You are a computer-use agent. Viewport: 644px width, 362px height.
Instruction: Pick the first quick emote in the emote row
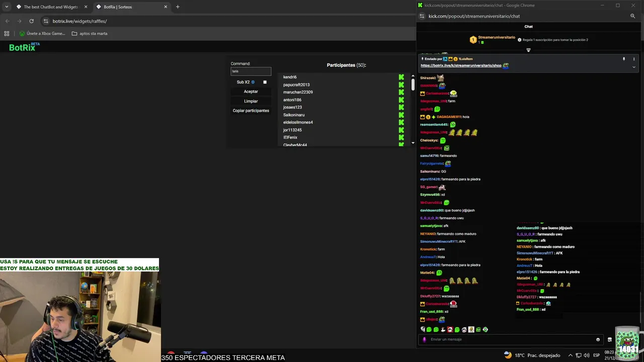[x=423, y=330]
